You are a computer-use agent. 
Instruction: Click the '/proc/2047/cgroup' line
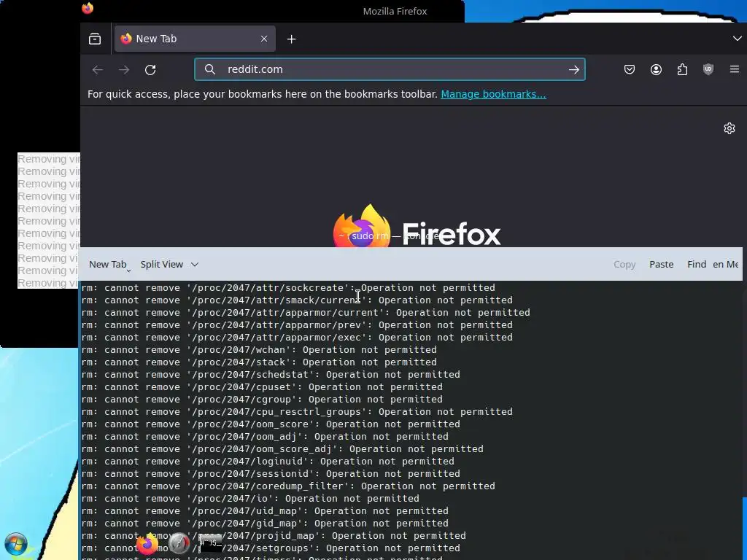click(262, 400)
